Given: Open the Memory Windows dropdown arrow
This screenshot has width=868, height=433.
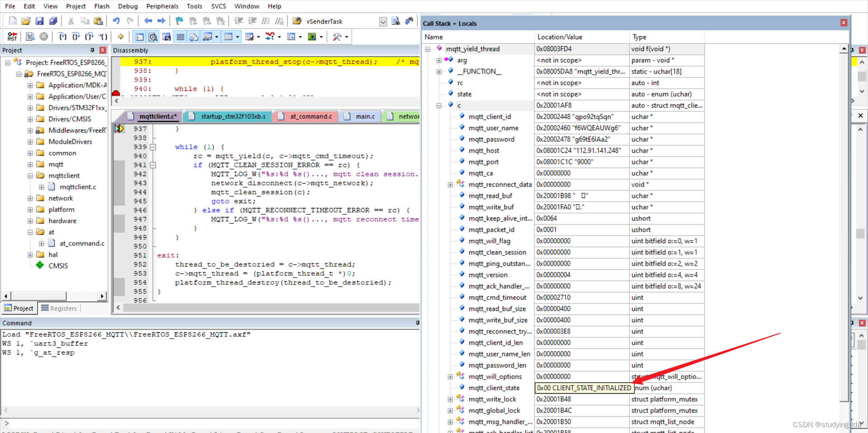Looking at the screenshot, I should pos(238,37).
